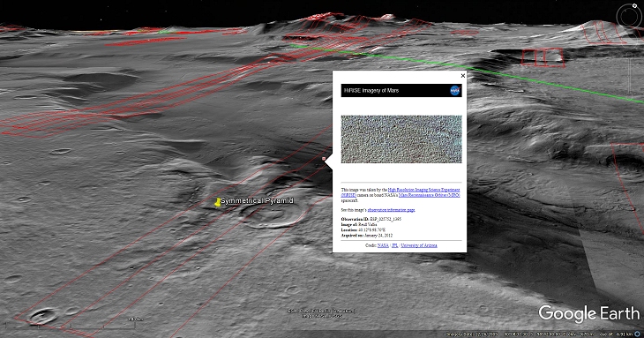
Task: Follow the NASA credit link
Action: click(383, 245)
